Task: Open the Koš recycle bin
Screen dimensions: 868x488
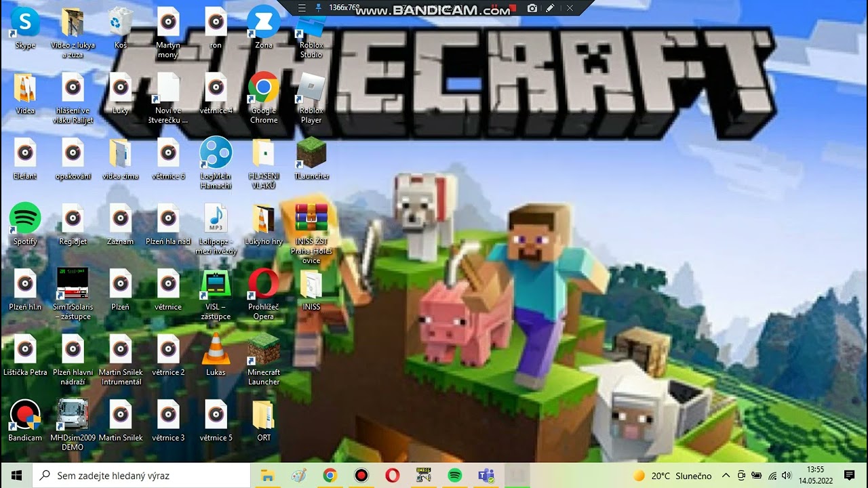Action: (x=120, y=28)
